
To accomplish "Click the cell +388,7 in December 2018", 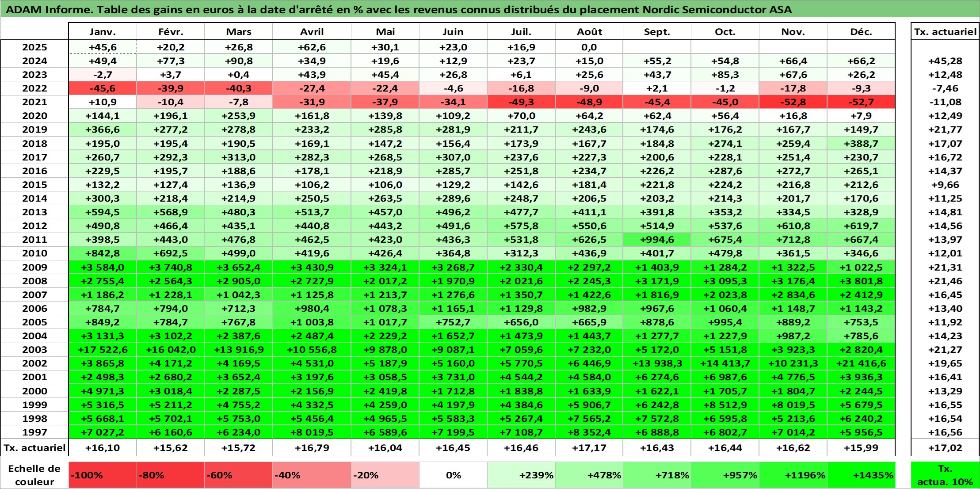I will click(861, 144).
